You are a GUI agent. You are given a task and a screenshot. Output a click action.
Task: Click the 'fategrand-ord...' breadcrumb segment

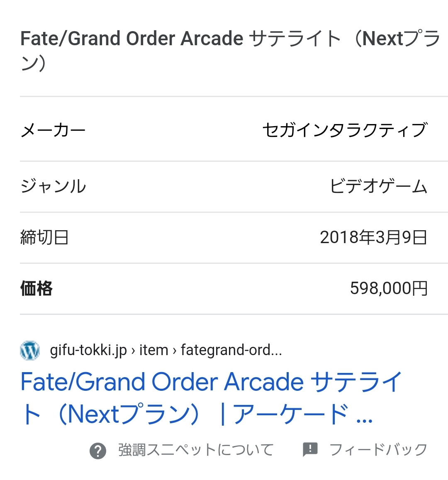point(231,351)
